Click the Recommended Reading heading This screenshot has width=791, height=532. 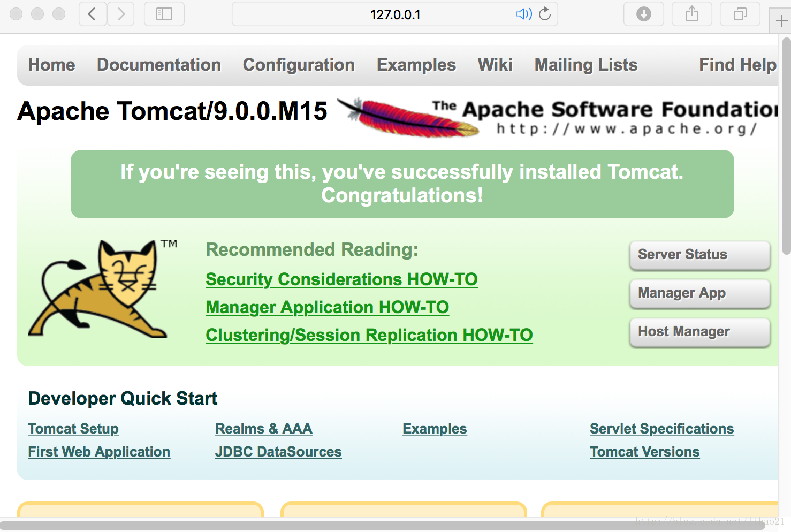coord(312,250)
